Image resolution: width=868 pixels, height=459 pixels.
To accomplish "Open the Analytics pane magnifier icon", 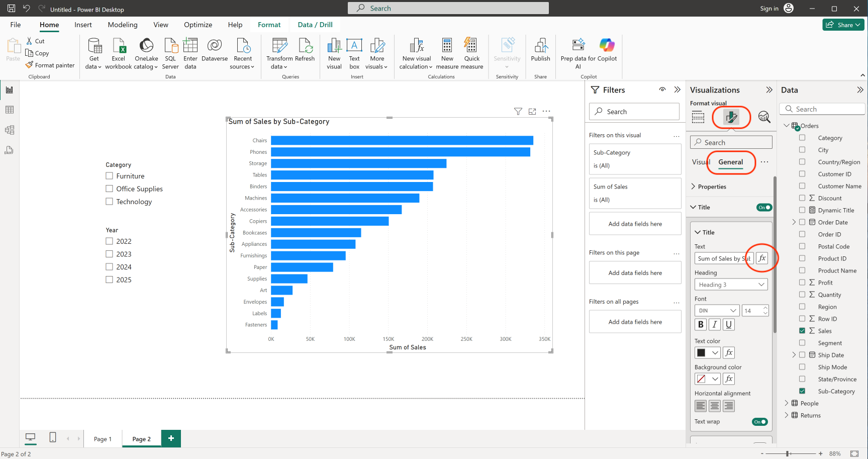I will (x=764, y=117).
